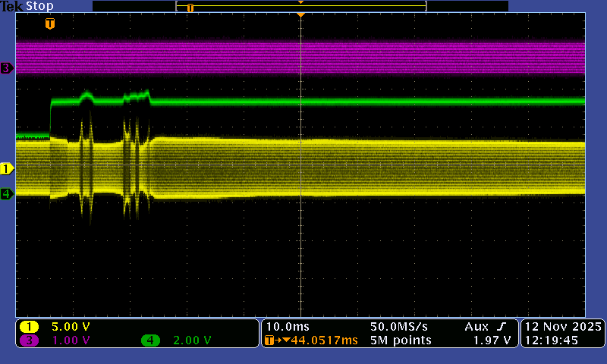The image size is (607, 364).
Task: Toggle the channel 4 green badge
Action: (150, 340)
